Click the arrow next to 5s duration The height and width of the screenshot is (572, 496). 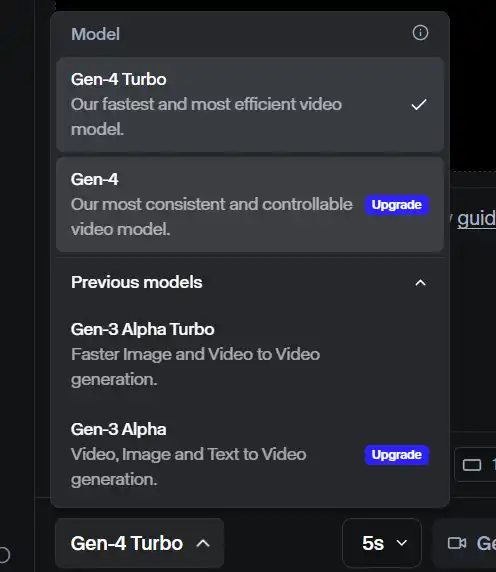402,543
